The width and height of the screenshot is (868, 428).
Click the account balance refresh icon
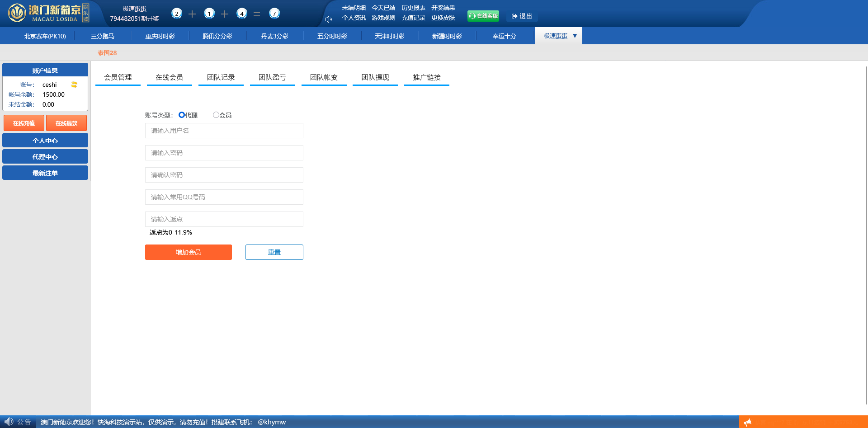(x=74, y=85)
